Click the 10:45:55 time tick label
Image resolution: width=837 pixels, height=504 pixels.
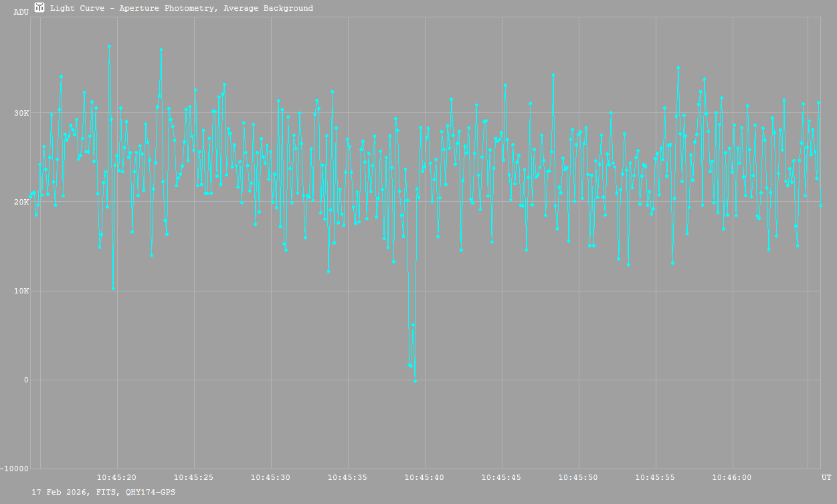point(656,477)
